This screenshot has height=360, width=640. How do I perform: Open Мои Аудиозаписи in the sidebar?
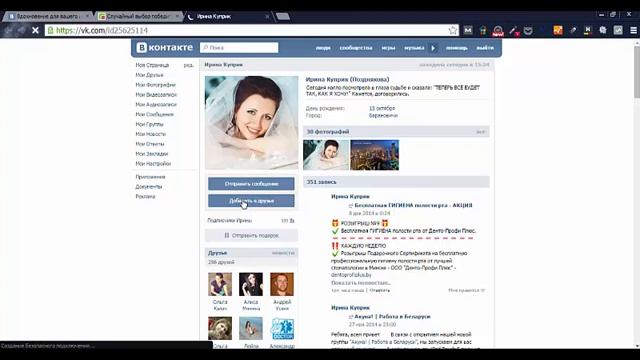[156, 104]
